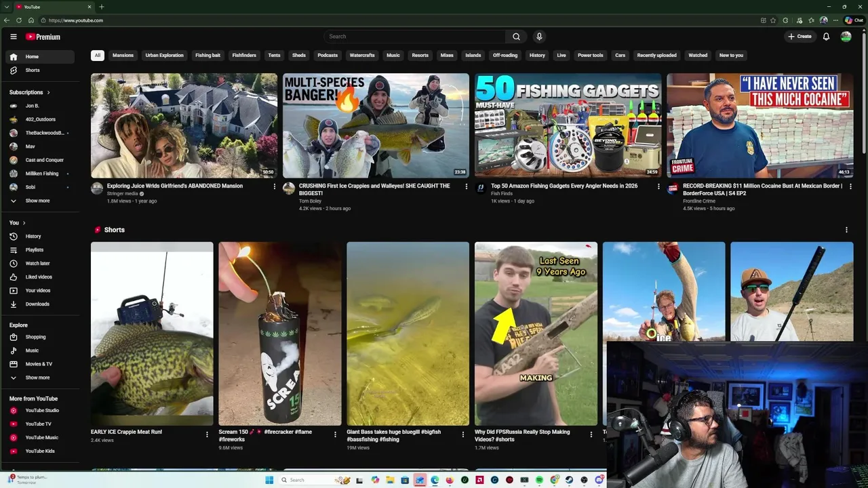Open the YouTube account avatar menu
Viewport: 868px width, 488px height.
coord(846,37)
